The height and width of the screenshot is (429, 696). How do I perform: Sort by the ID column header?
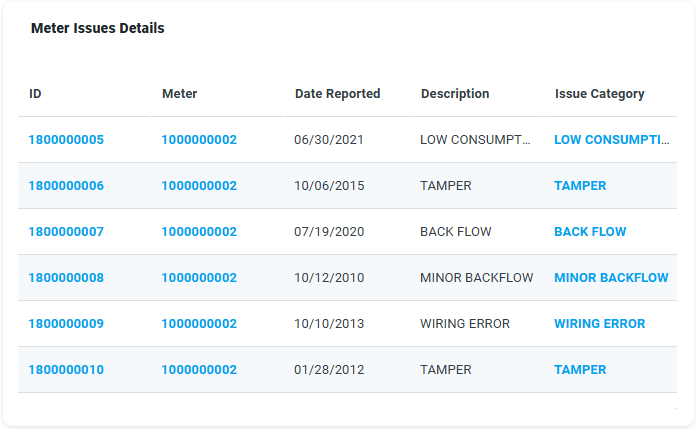(x=35, y=94)
